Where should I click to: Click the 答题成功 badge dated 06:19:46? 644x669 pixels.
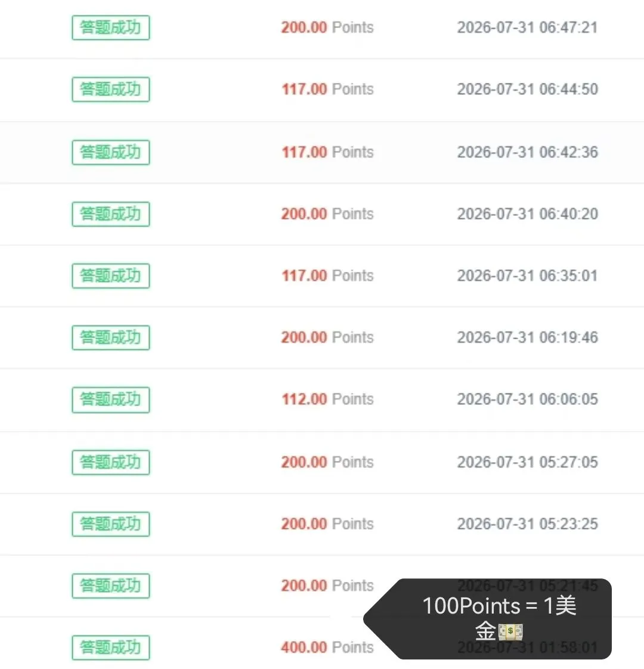[x=110, y=337]
